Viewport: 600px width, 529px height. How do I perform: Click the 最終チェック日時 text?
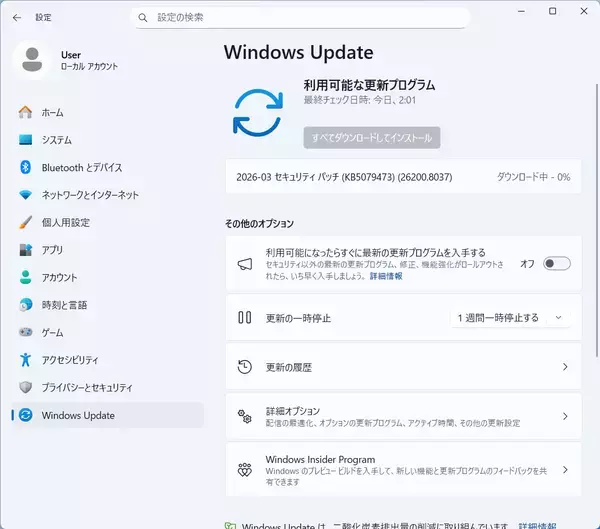(360, 100)
